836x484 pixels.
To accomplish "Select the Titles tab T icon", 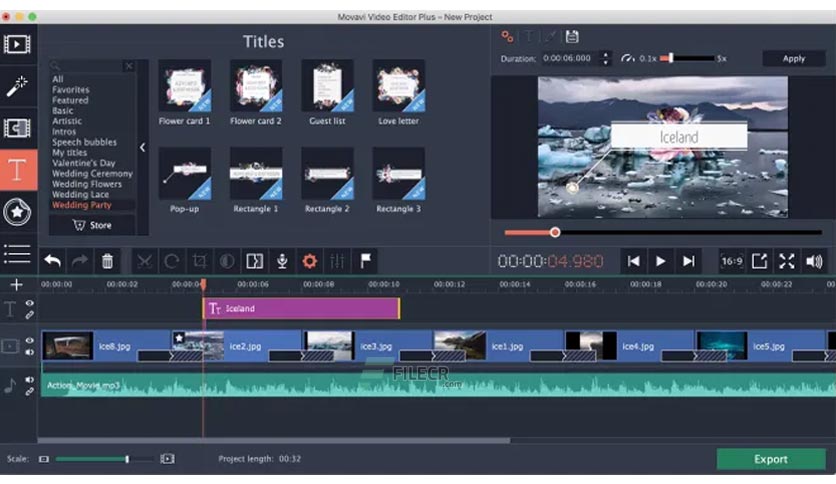I will [18, 170].
